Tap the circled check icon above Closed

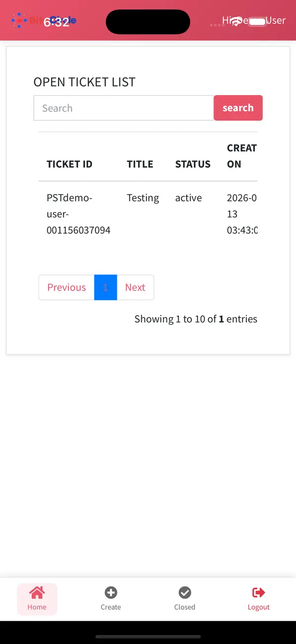coord(185,592)
